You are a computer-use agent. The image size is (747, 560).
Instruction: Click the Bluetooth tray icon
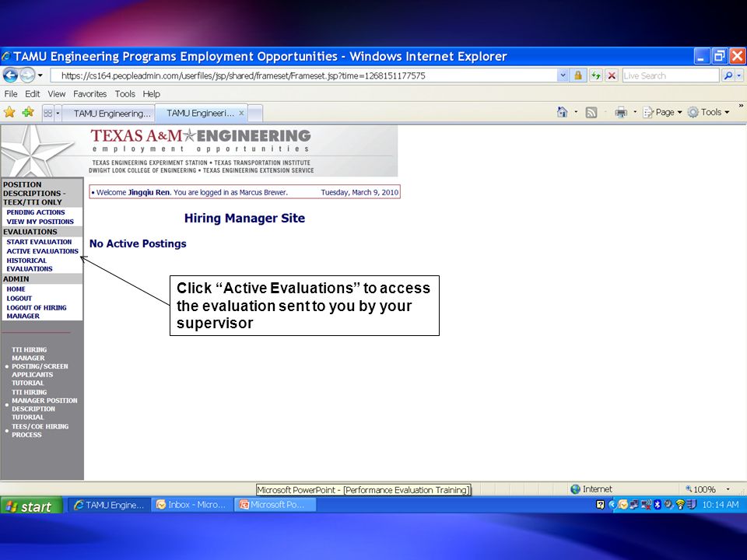[658, 505]
